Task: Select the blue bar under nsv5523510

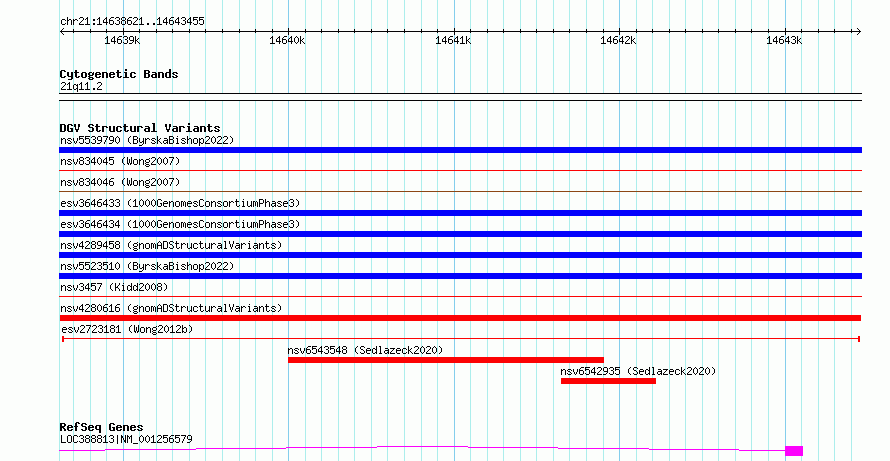Action: tap(460, 276)
